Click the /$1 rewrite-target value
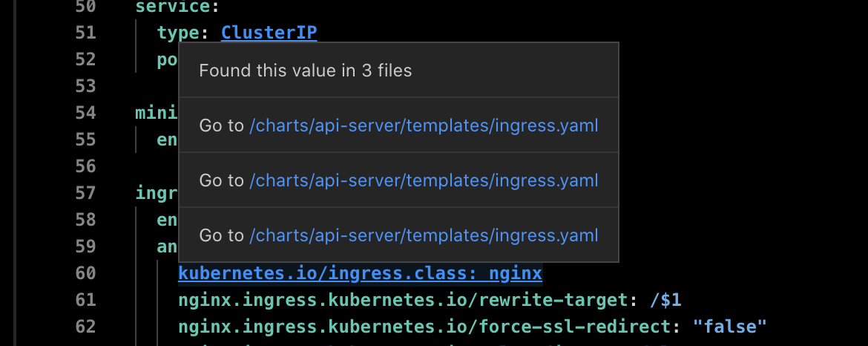This screenshot has height=346, width=868. point(666,300)
